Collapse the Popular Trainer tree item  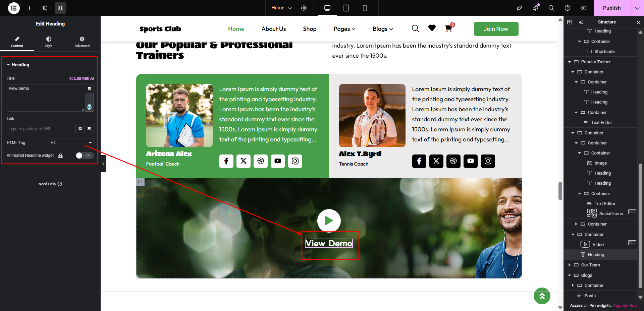point(570,62)
